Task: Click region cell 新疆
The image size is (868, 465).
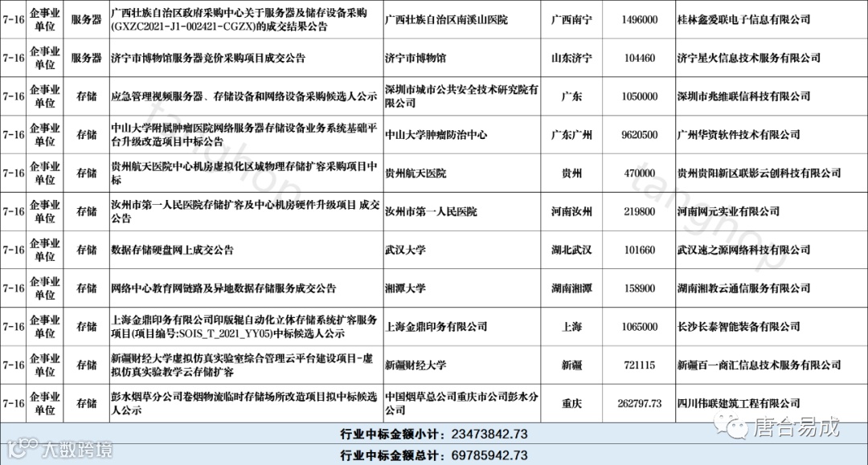Action: 571,365
